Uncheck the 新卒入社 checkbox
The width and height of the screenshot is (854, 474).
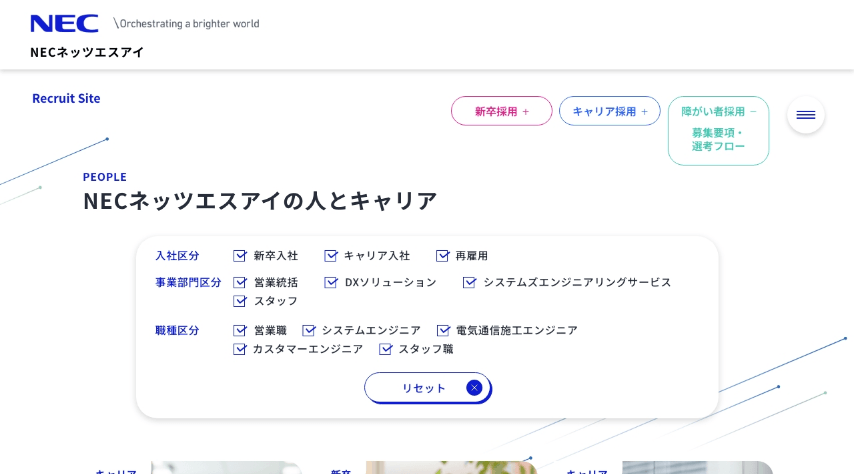(x=240, y=256)
